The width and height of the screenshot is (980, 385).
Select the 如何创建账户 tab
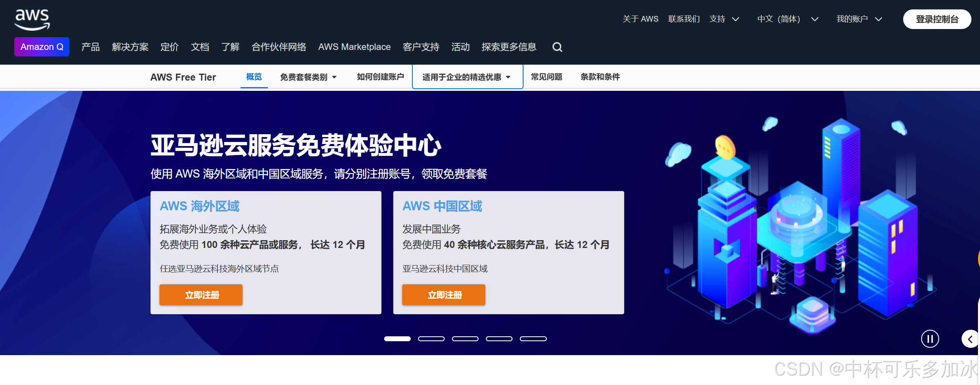(380, 77)
